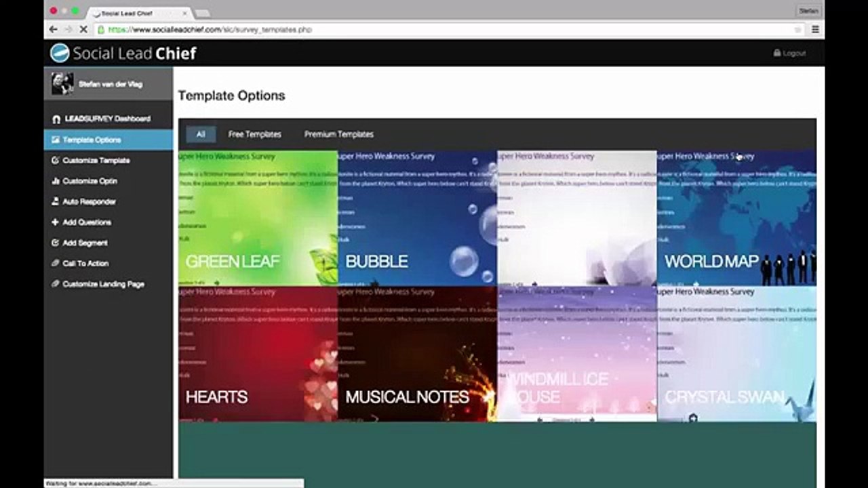Choose the HEARTS template
The image size is (868, 488).
[258, 353]
